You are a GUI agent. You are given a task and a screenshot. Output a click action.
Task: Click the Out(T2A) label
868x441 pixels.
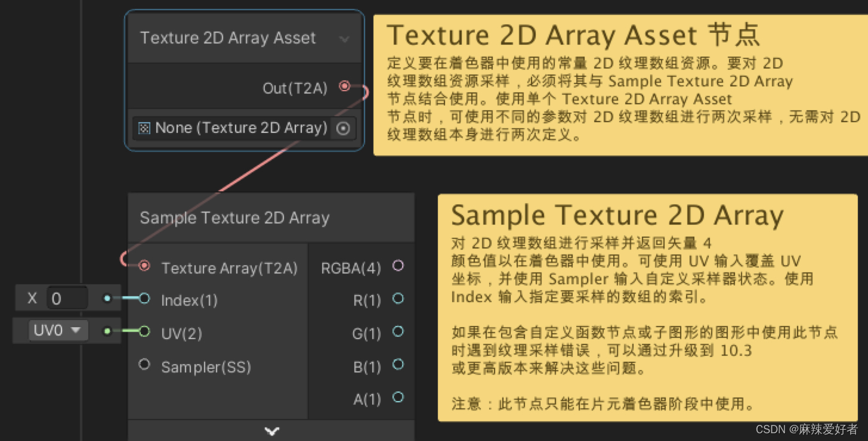pyautogui.click(x=295, y=89)
